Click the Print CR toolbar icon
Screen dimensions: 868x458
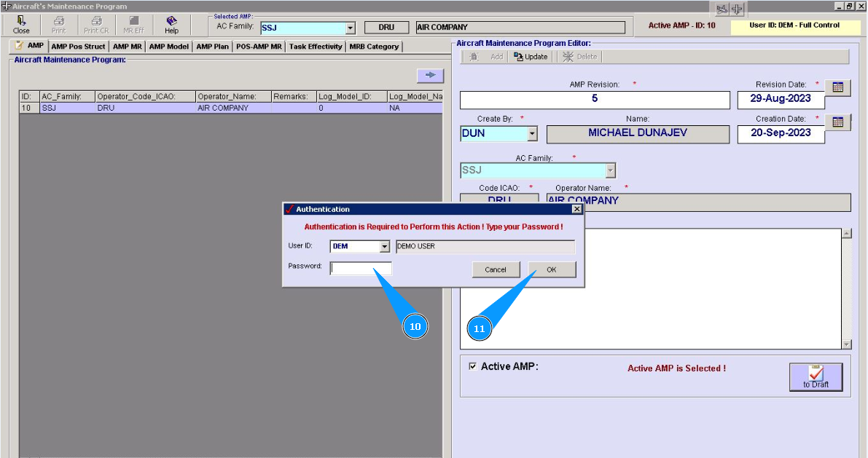coord(96,25)
